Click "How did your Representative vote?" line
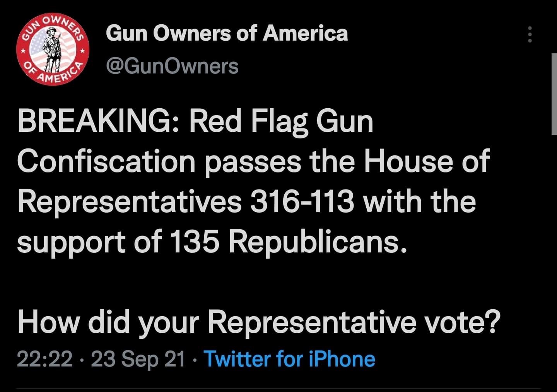Viewport: 557px width, 392px height. (x=259, y=322)
